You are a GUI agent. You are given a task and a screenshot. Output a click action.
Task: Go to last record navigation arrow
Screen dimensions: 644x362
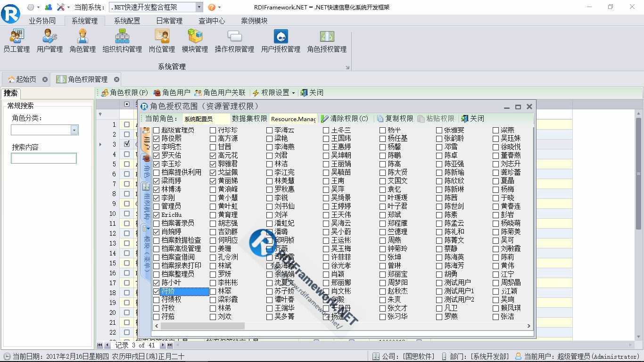click(170, 346)
